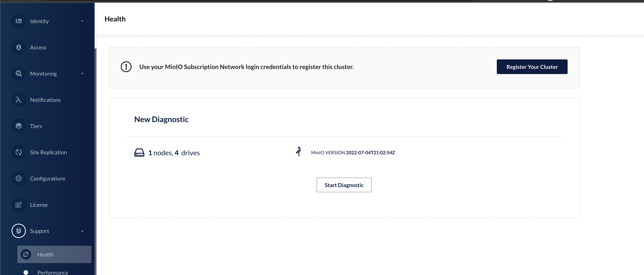Click the Configurations gear icon
Viewport: 644px width, 275px height.
[19, 179]
